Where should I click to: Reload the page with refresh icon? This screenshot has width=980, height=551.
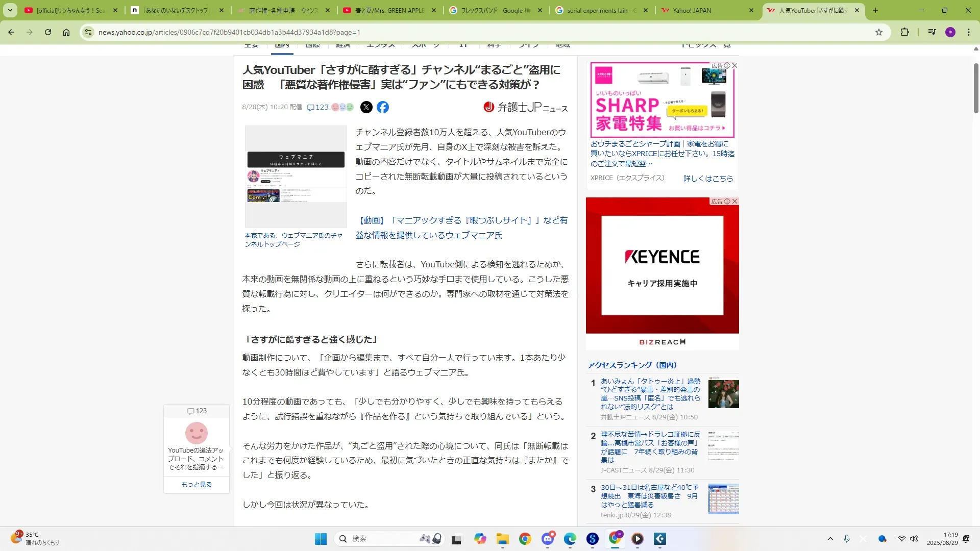(48, 32)
